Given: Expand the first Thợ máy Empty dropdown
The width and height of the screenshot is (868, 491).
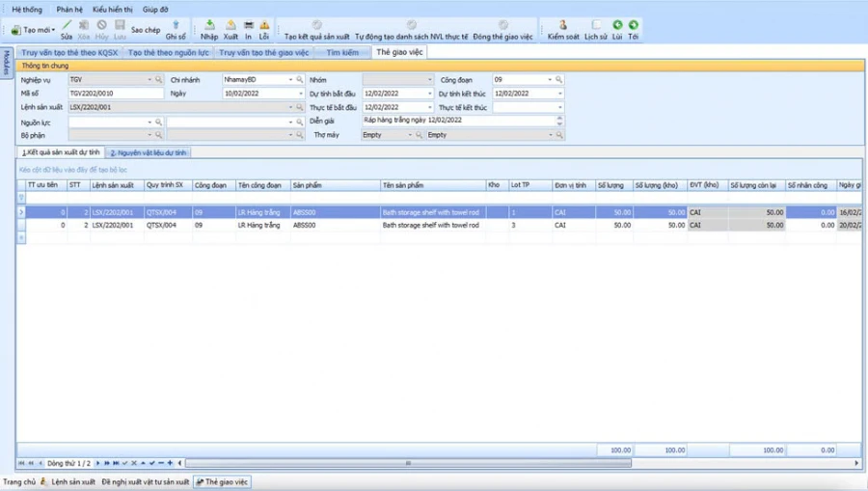Looking at the screenshot, I should [410, 135].
